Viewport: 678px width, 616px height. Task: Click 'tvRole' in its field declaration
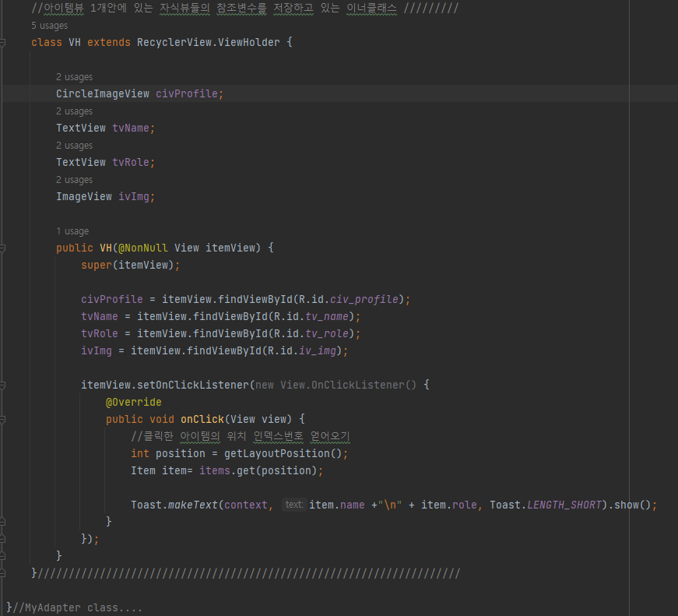pos(131,162)
